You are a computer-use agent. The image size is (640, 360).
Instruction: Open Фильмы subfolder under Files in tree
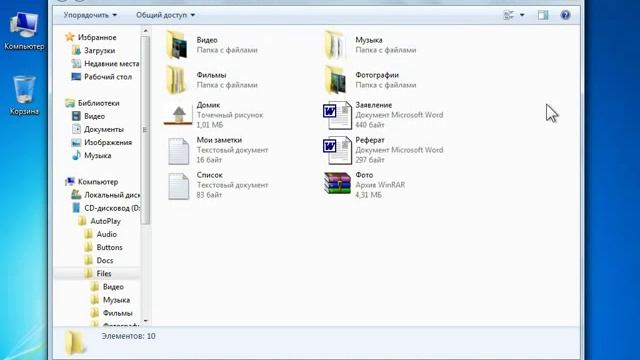[118, 313]
